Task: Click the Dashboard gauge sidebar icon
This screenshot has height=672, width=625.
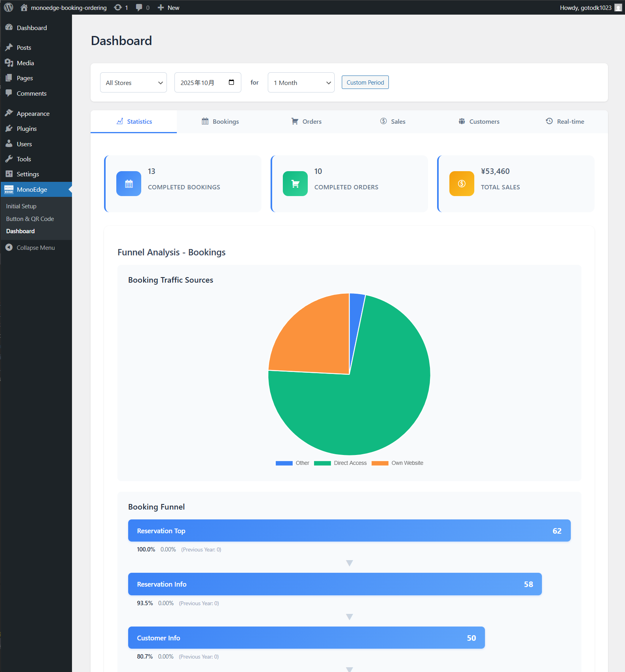Action: [x=9, y=27]
